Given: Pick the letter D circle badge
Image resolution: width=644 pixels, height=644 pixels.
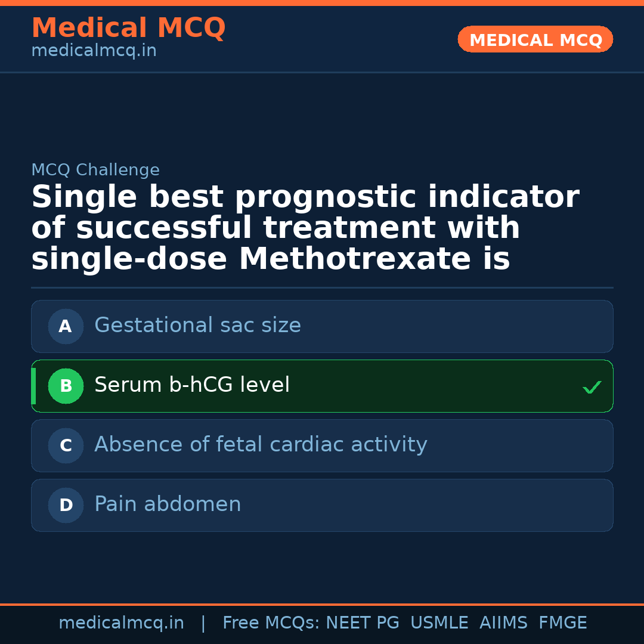Looking at the screenshot, I should point(66,505).
